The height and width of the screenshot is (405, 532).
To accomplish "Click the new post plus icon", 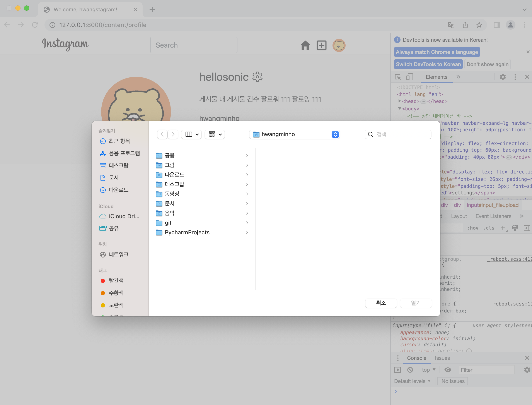I will tap(321, 45).
